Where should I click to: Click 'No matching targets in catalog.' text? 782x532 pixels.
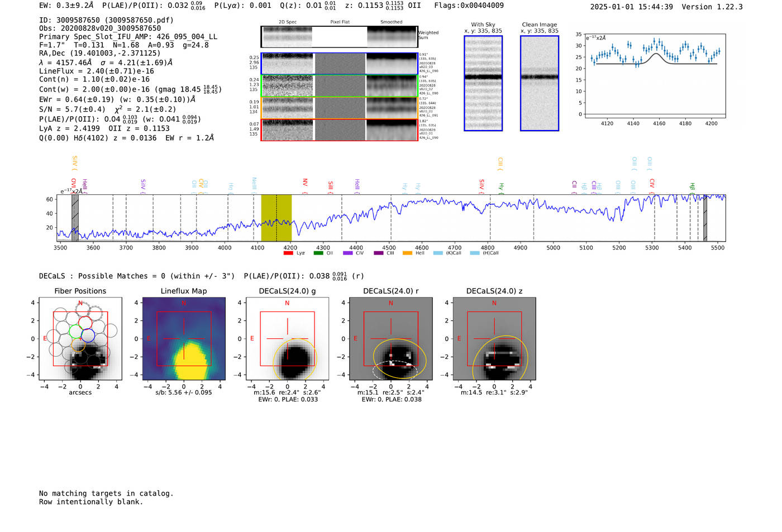(106, 493)
